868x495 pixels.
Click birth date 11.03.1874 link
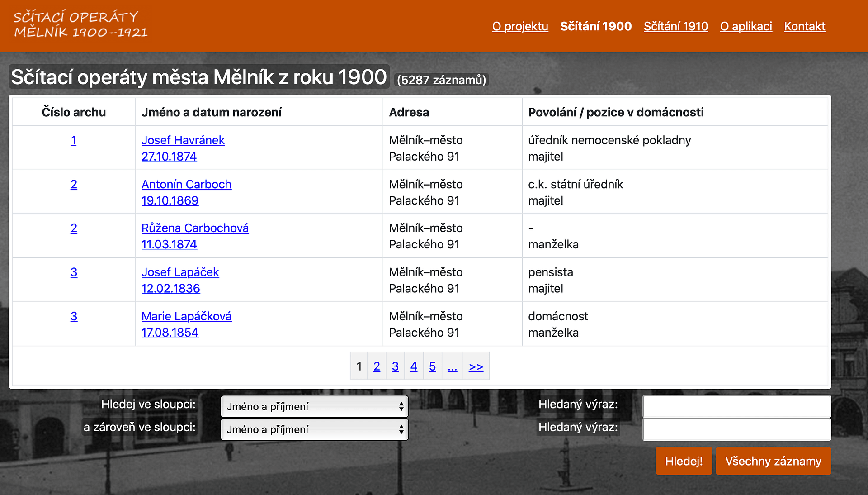169,244
